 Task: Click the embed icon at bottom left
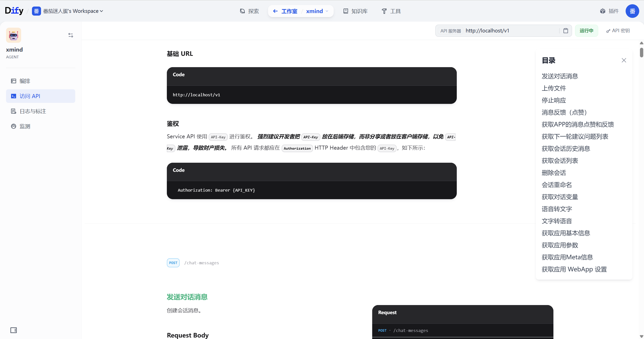14,330
